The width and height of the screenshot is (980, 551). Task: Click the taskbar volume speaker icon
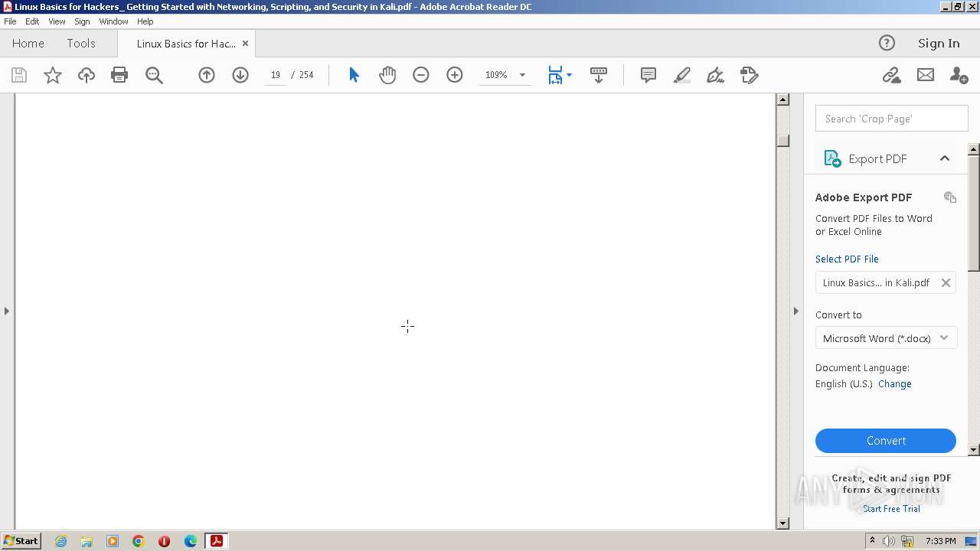coord(888,541)
